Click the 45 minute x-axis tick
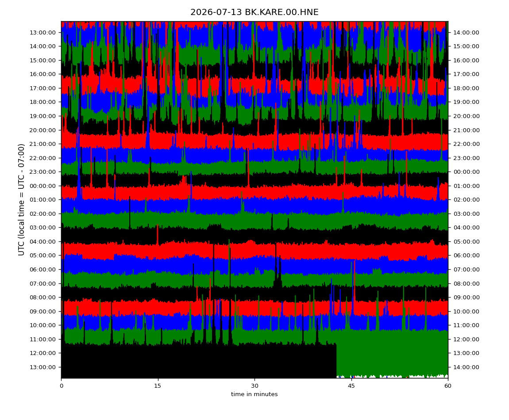Screen dimensions: 509x420 coord(351,386)
